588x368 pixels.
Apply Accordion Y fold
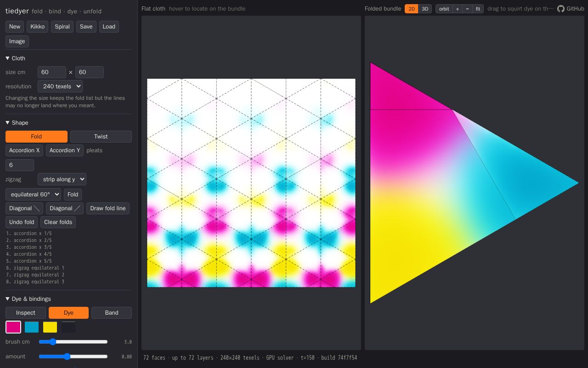pos(65,150)
